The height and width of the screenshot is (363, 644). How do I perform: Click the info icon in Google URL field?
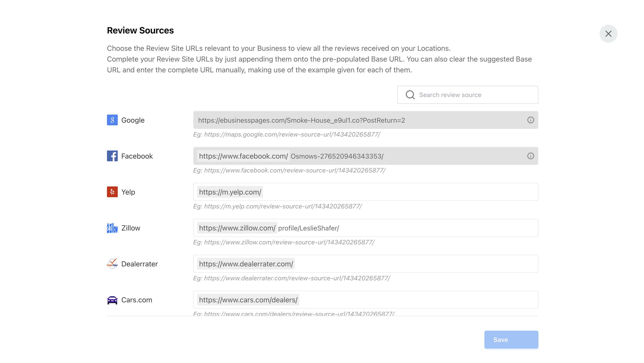pos(531,120)
